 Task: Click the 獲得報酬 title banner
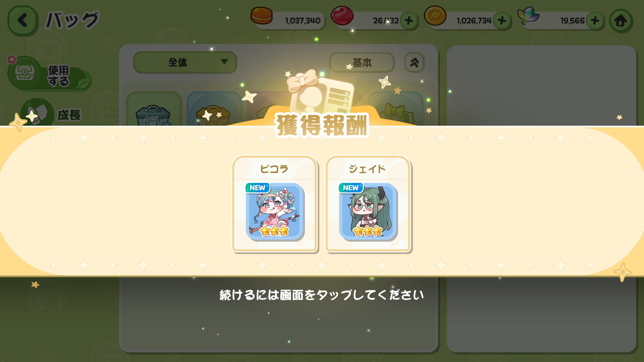click(x=322, y=125)
